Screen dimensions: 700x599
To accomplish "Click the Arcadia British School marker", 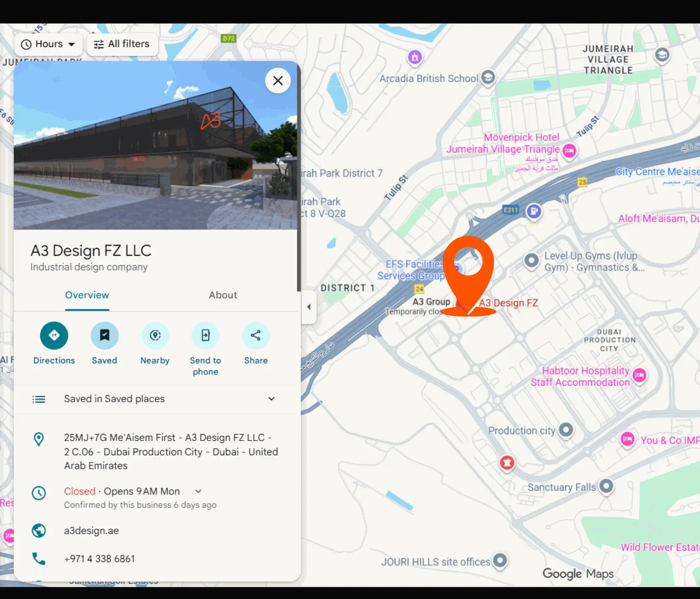I will pyautogui.click(x=488, y=77).
